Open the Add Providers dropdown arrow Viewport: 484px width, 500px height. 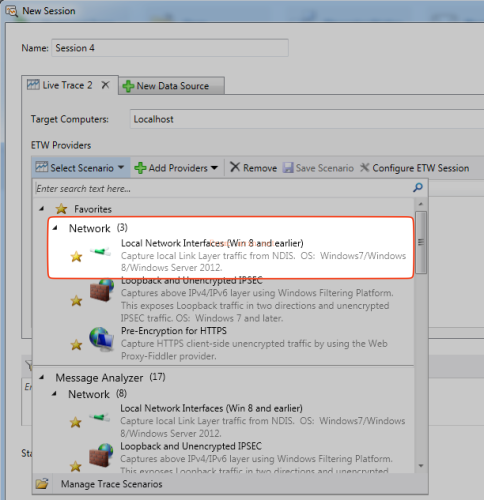[x=214, y=168]
